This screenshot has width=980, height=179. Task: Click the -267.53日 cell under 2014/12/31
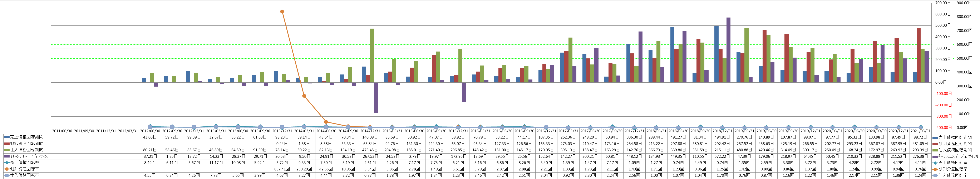370,156
